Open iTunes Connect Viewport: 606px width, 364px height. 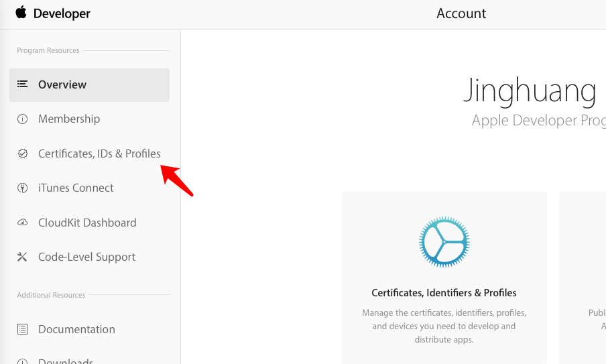point(76,188)
